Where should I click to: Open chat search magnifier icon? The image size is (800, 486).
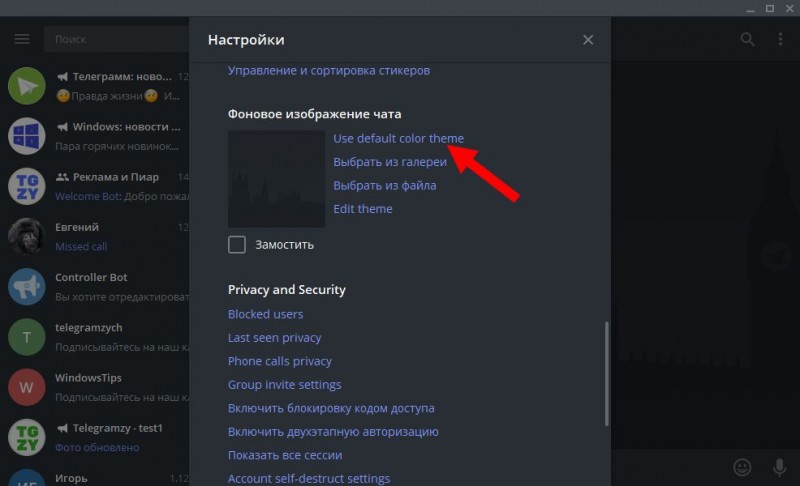click(x=747, y=39)
